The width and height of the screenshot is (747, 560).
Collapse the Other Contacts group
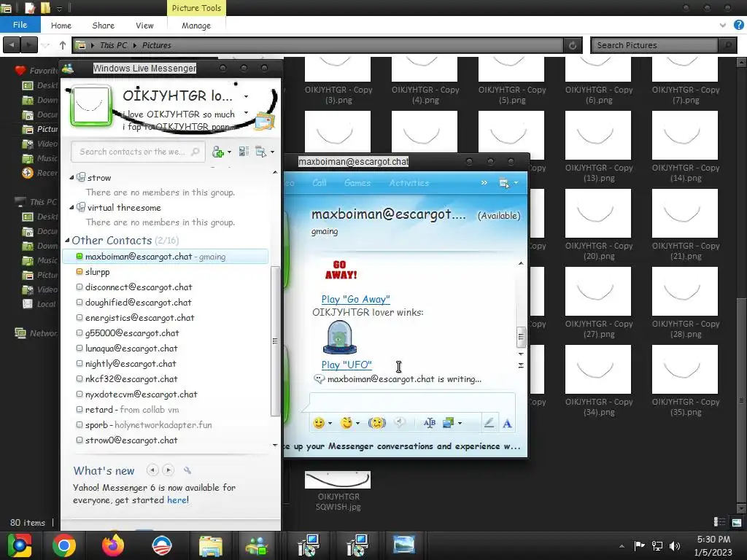coord(68,241)
